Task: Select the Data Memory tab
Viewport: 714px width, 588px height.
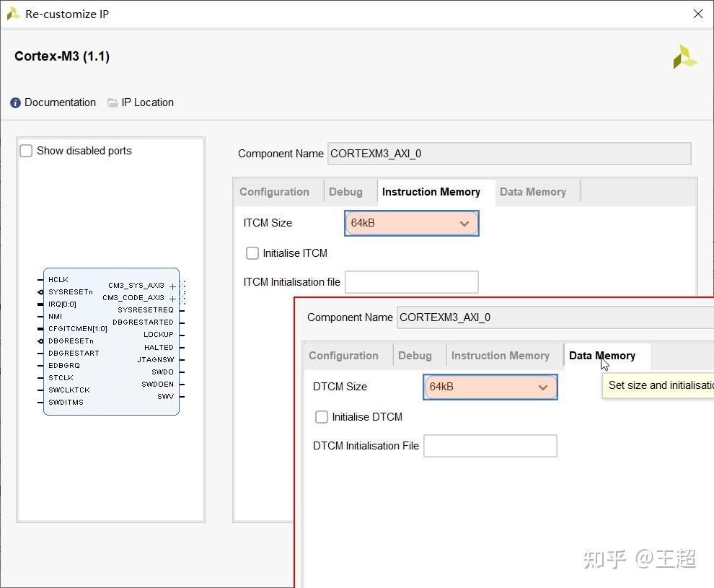Action: pos(533,191)
